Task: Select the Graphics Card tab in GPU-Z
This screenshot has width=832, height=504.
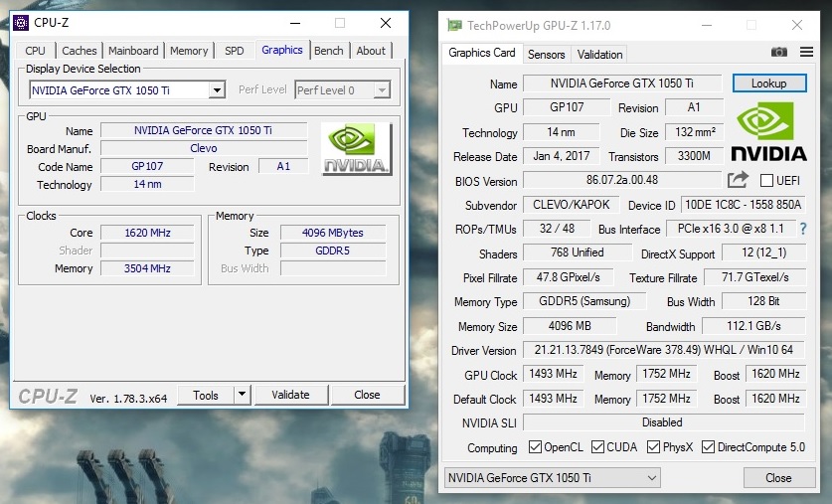Action: click(482, 53)
